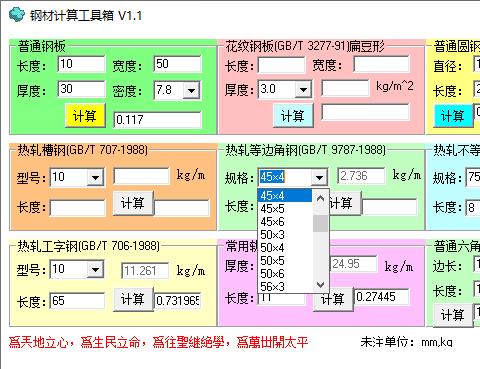Image resolution: width=480 pixels, height=369 pixels.
Task: Click the 普通钢板 result field 0.117
Action: tap(158, 120)
